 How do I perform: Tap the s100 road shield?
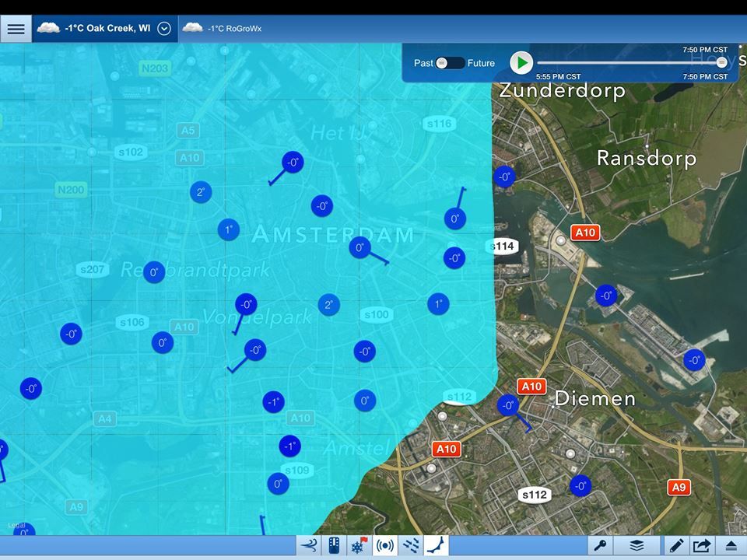[377, 315]
